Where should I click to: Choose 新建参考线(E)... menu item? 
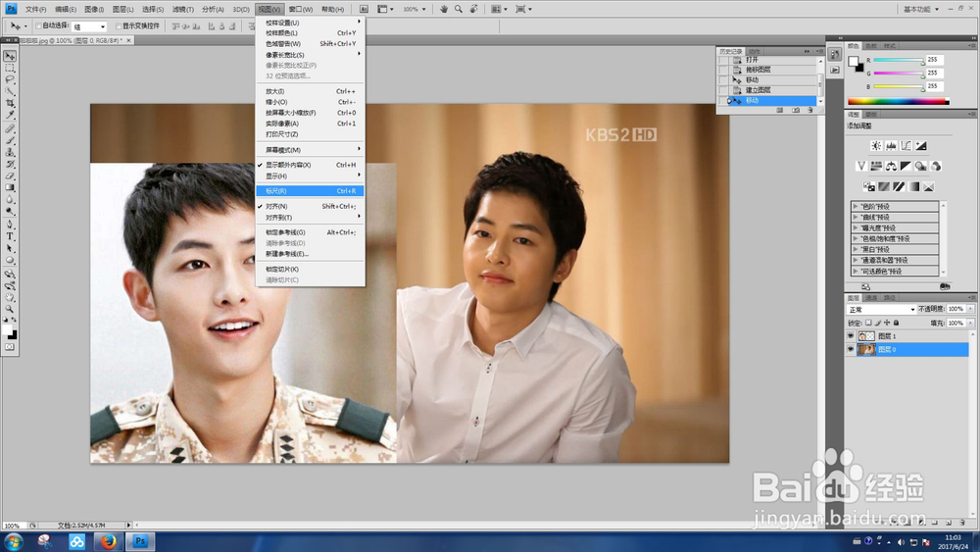[310, 254]
